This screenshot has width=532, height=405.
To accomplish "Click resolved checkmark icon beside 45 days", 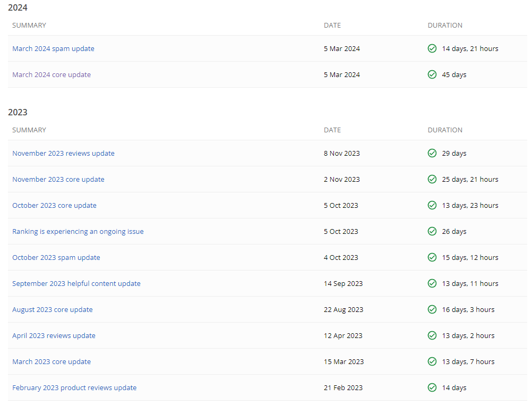I will pos(432,74).
